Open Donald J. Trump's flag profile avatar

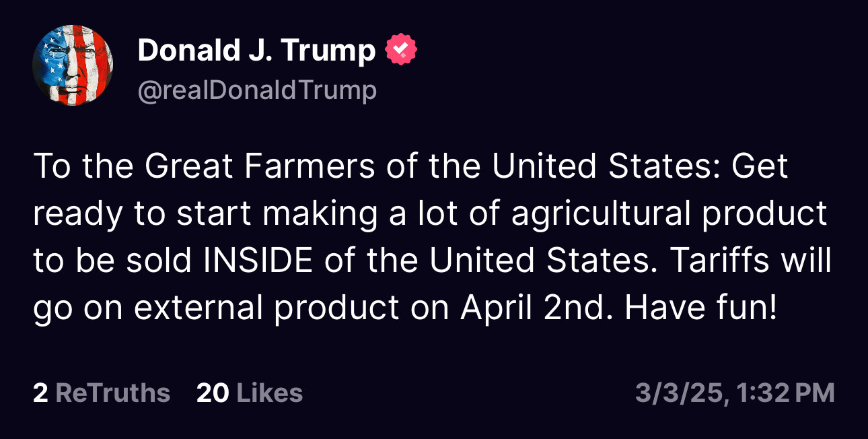point(73,65)
